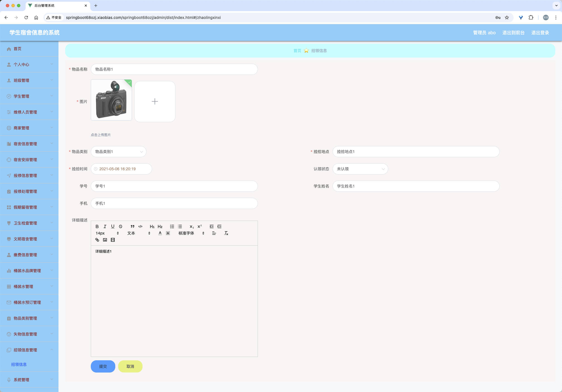The image size is (562, 392).
Task: Apply Heading 2 style
Action: pyautogui.click(x=160, y=226)
